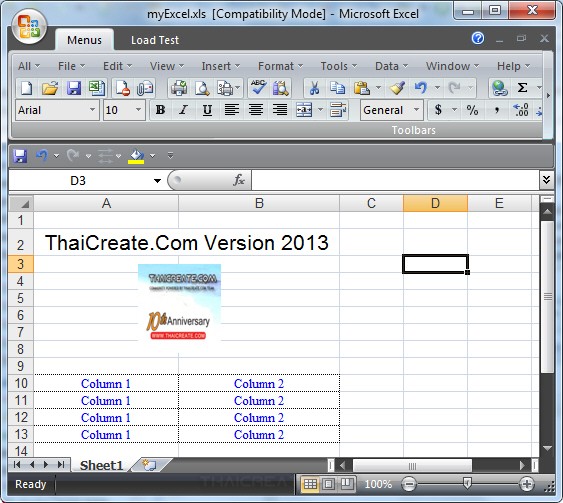Click Insert Worksheet tab icon
This screenshot has width=563, height=503.
(x=149, y=465)
